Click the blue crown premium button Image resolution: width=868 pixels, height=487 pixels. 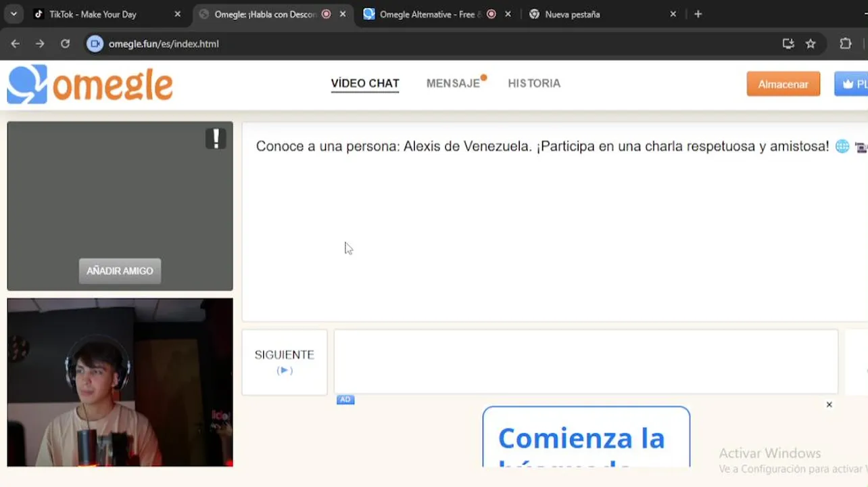[851, 85]
